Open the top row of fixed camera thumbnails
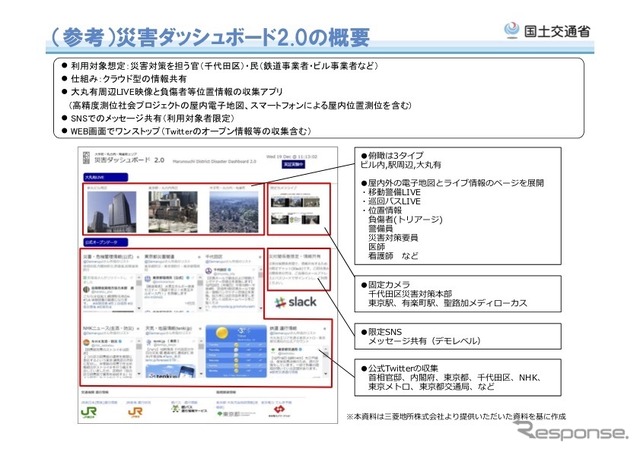The image size is (640, 452). click(x=295, y=202)
